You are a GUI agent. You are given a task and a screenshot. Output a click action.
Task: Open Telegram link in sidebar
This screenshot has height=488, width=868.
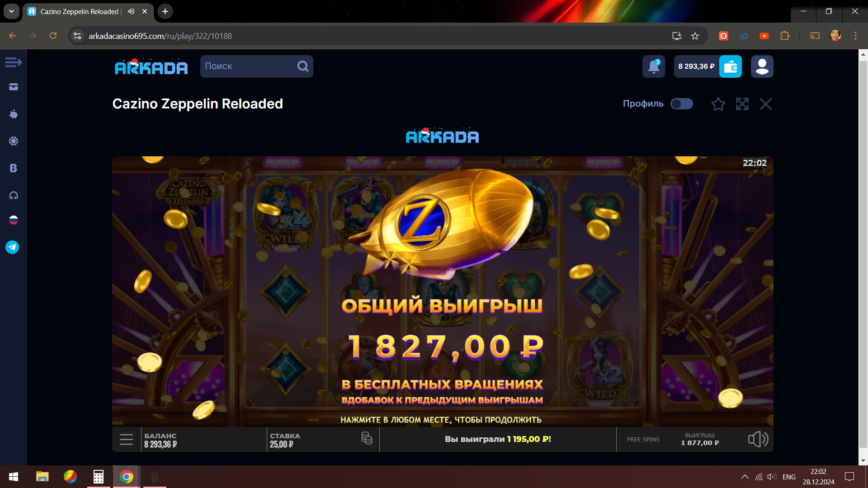click(x=12, y=247)
